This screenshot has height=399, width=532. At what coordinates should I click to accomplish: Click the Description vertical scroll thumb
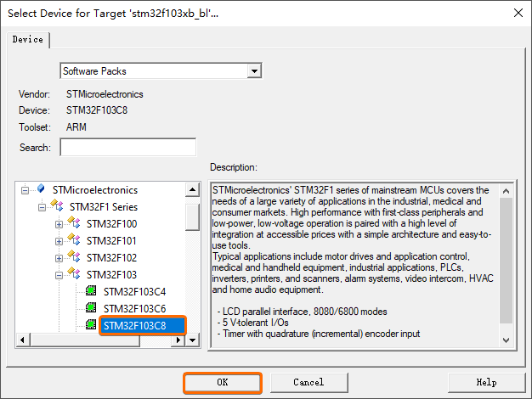point(506,261)
